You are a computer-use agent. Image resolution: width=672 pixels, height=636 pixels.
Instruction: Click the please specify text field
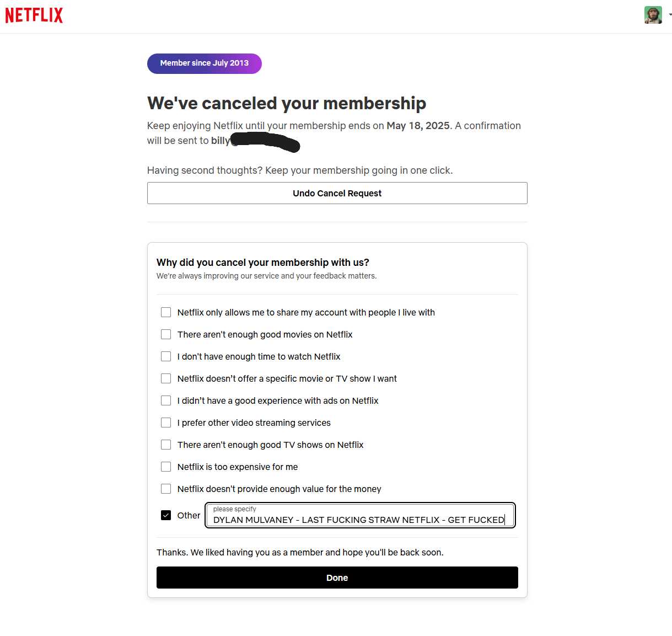coord(360,515)
